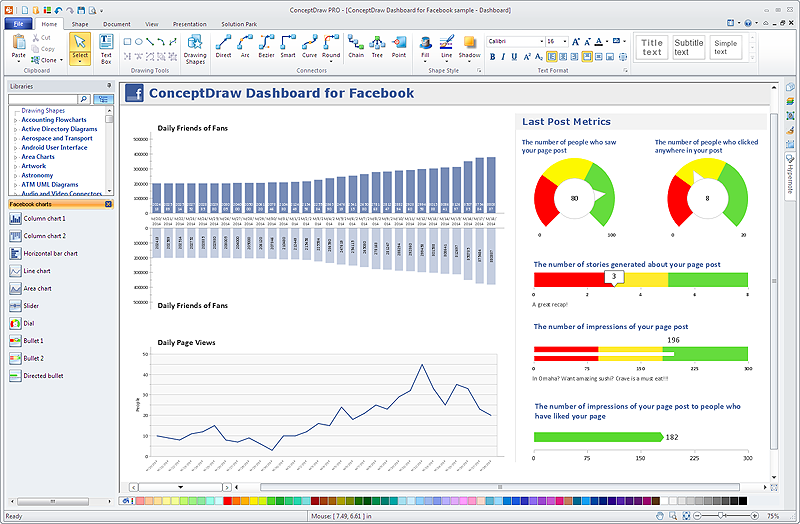This screenshot has height=524, width=800.
Task: Open the Calibri font dropdown
Action: (x=537, y=41)
